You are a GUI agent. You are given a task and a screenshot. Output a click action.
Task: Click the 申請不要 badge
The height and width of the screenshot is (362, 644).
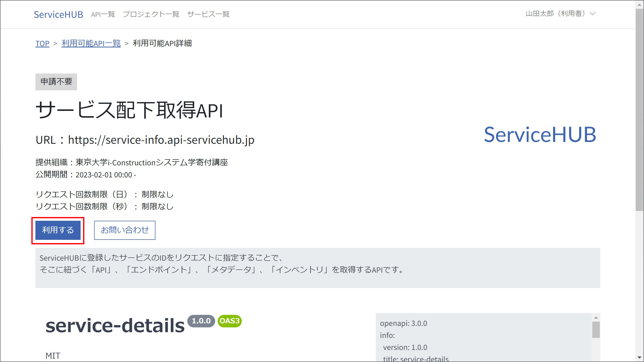tap(56, 82)
